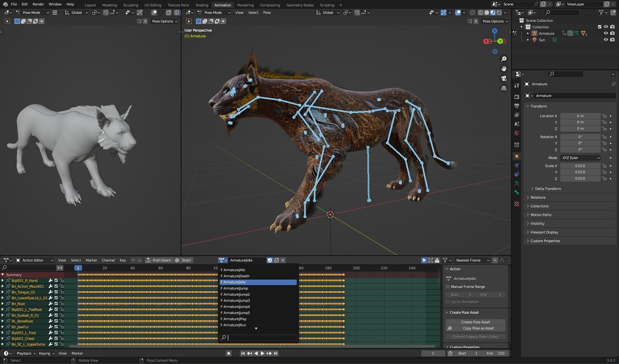This screenshot has width=619, height=364.
Task: Enable the Manual Frame Range checkbox
Action: tap(448, 287)
